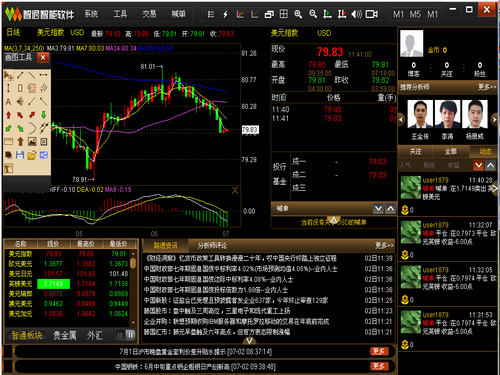Open the list view toolbar icon
Viewport: 500px width, 375px height.
[211, 14]
